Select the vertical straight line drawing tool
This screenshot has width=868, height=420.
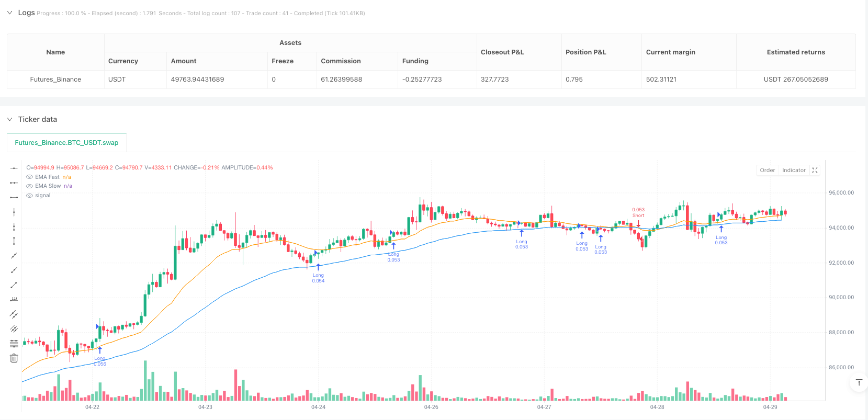(14, 212)
